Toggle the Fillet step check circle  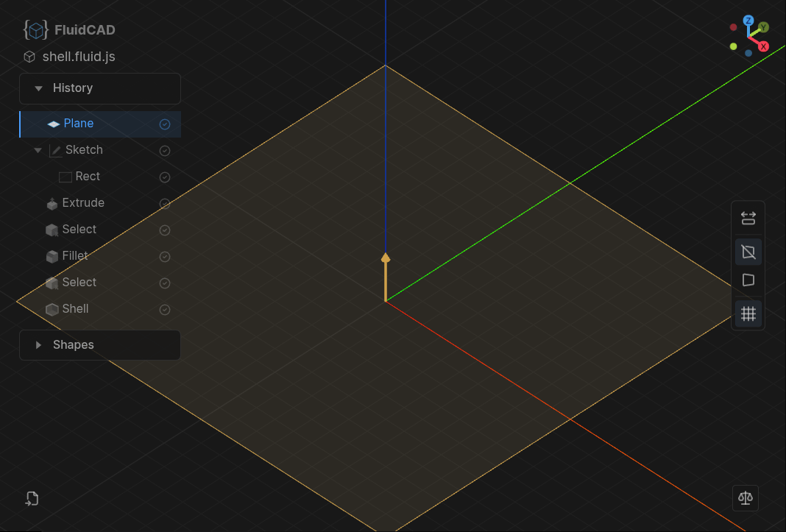(164, 257)
